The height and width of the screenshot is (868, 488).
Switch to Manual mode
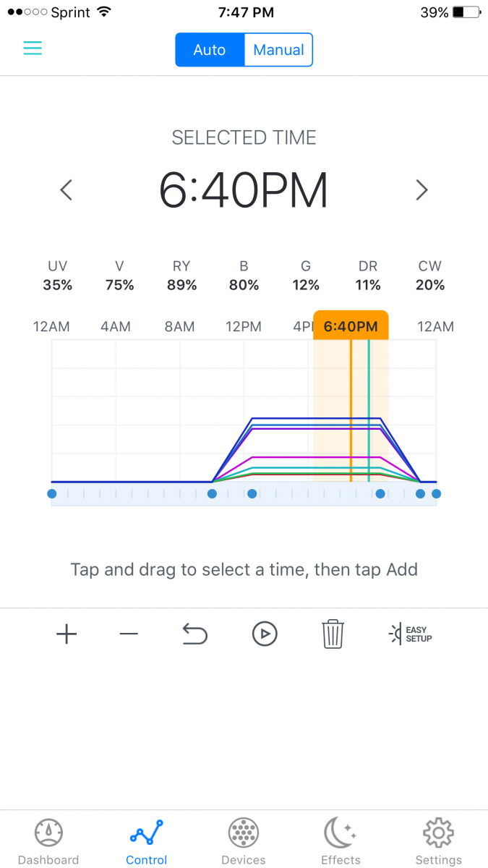[278, 50]
